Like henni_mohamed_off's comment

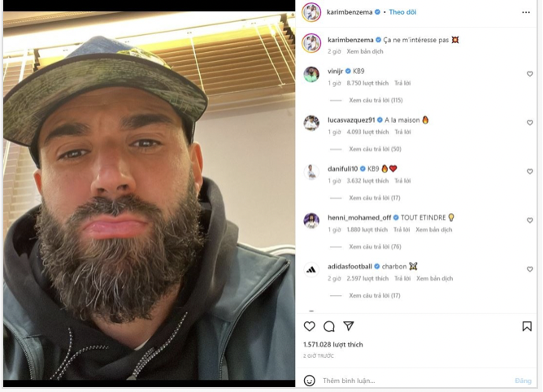pyautogui.click(x=529, y=220)
